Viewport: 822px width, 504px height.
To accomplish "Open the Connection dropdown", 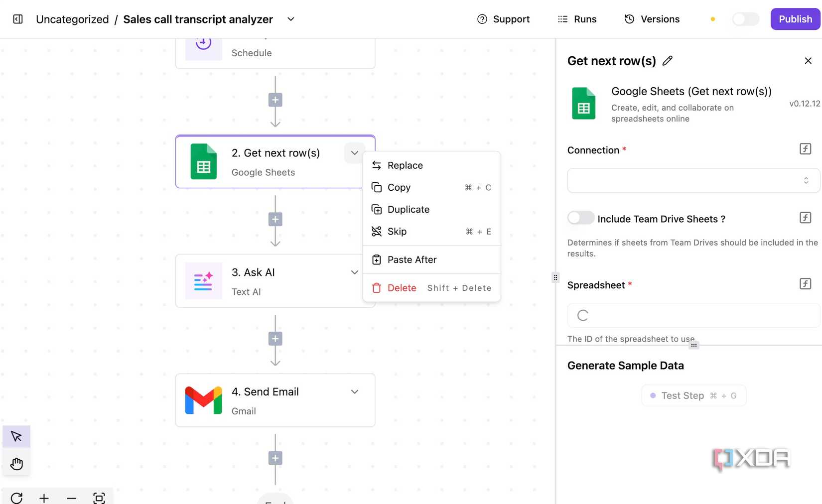I will click(692, 180).
